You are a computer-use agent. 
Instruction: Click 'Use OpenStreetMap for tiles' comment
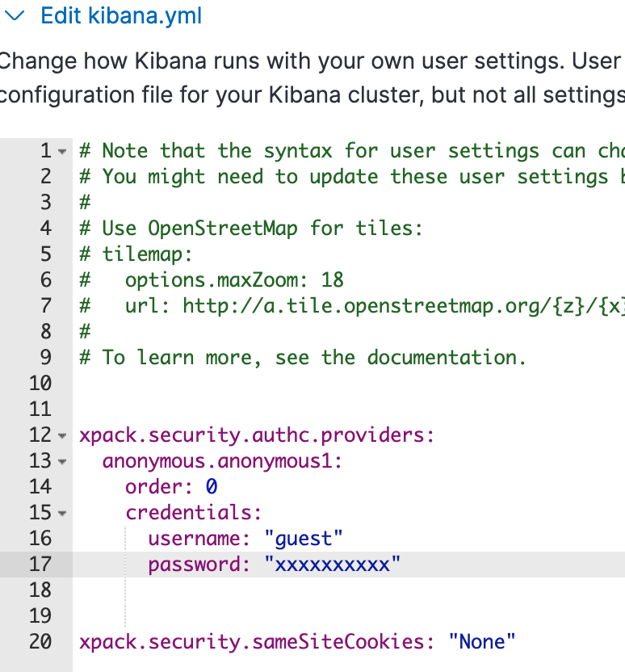[250, 229]
